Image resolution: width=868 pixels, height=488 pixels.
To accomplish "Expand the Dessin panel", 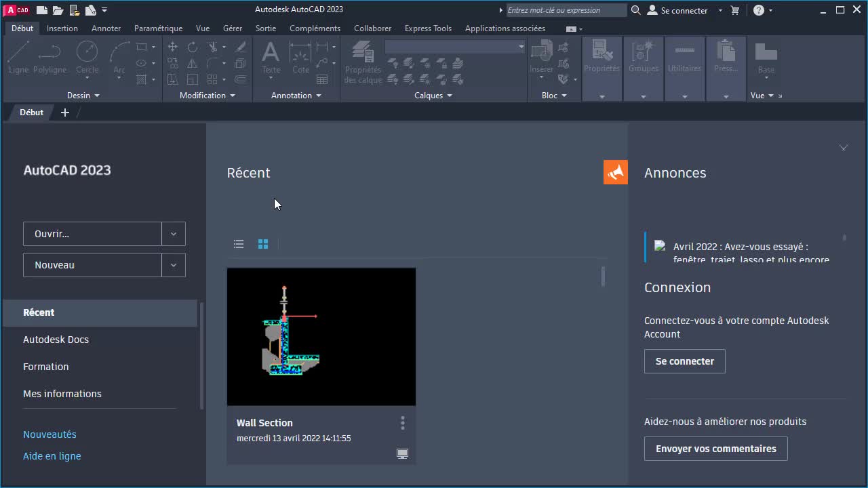I will point(83,96).
